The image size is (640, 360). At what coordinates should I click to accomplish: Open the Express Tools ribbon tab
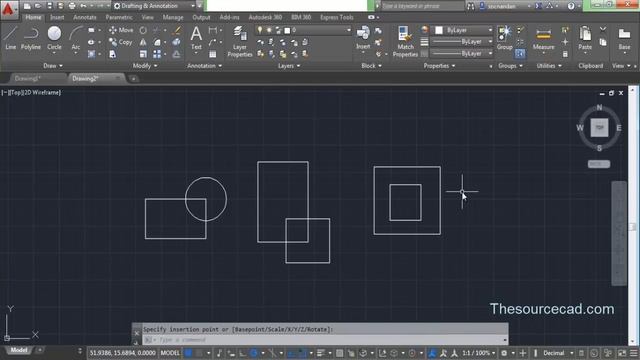tap(337, 17)
